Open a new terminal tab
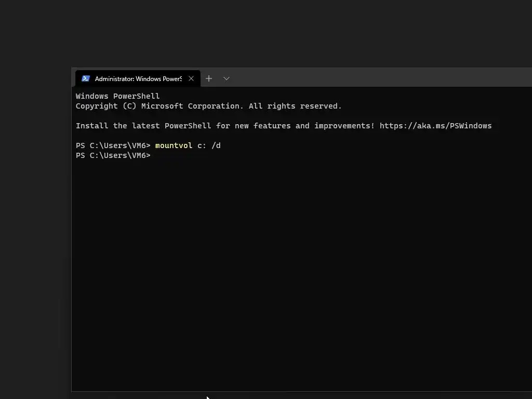The image size is (532, 399). (x=209, y=78)
